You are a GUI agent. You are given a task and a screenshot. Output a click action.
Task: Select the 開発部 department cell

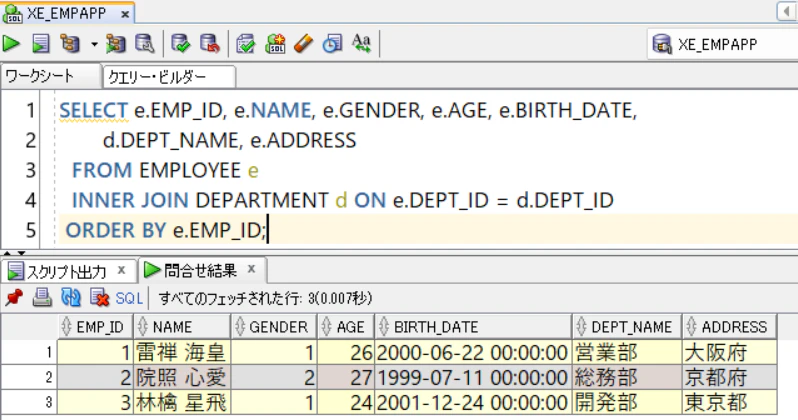[x=627, y=402]
